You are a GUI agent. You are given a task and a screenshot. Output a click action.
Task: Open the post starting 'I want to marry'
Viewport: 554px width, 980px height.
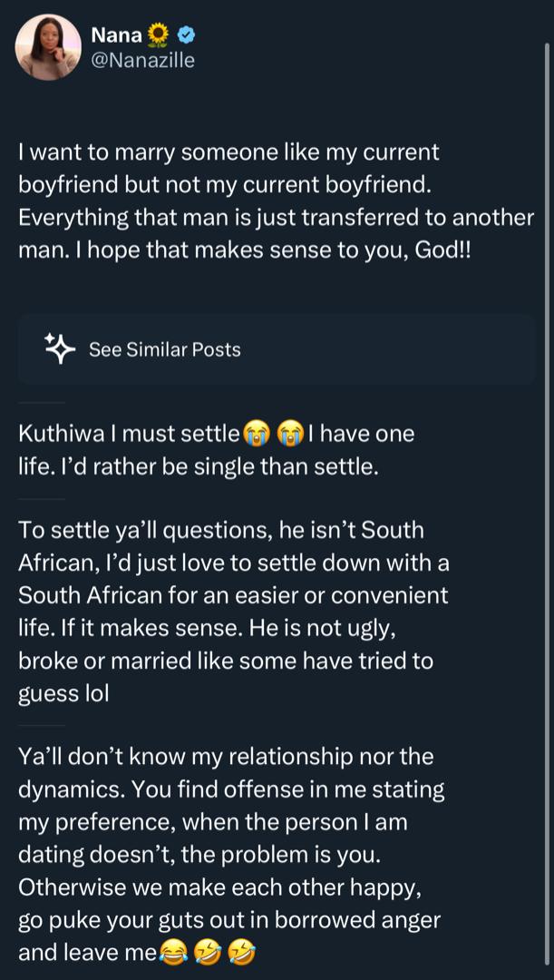(x=272, y=200)
